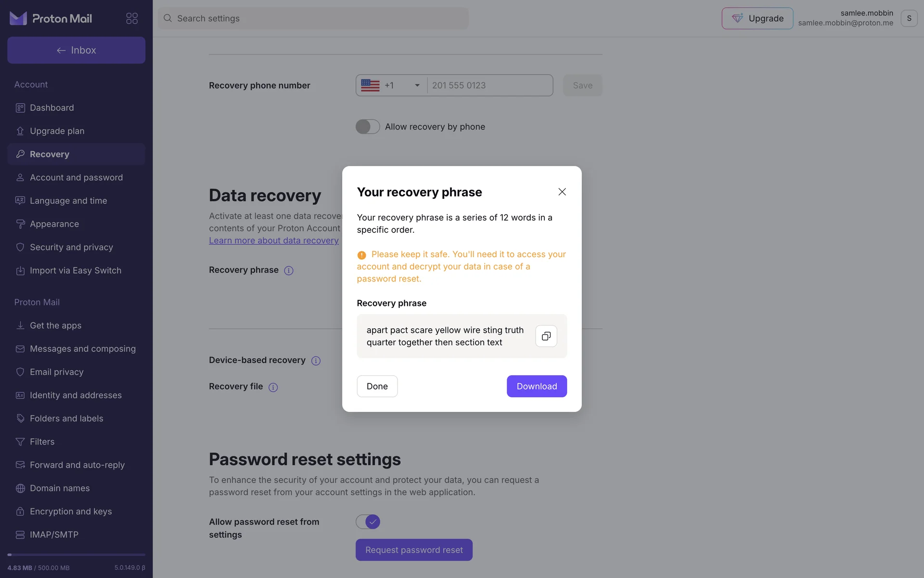924x578 pixels.
Task: Download the recovery phrase
Action: click(x=537, y=386)
